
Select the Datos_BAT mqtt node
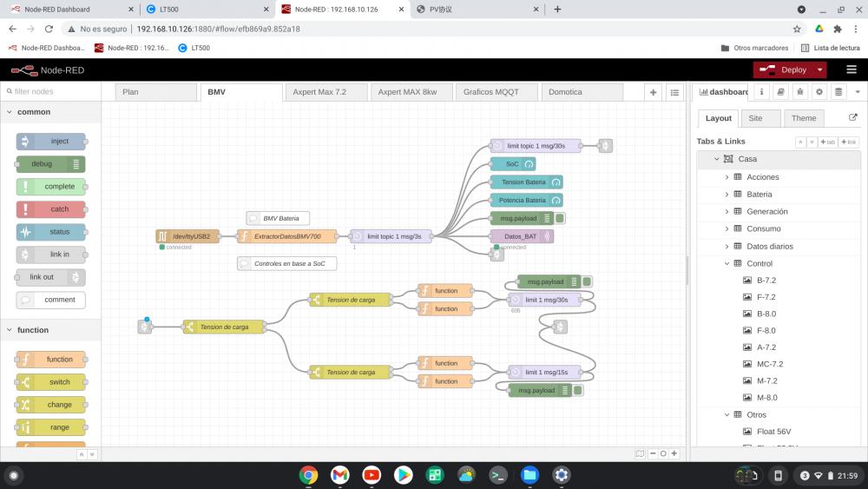point(522,236)
